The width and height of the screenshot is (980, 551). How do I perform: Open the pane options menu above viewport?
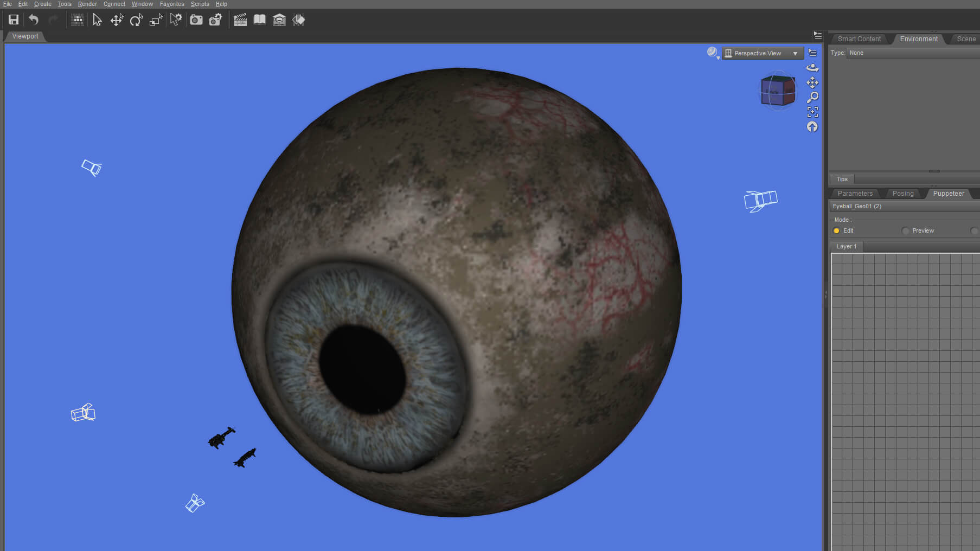(818, 35)
